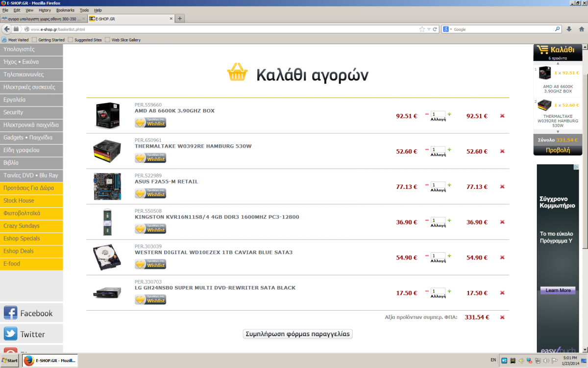Click Αλλαγή under Kingston quantity
The image size is (588, 368).
(438, 225)
